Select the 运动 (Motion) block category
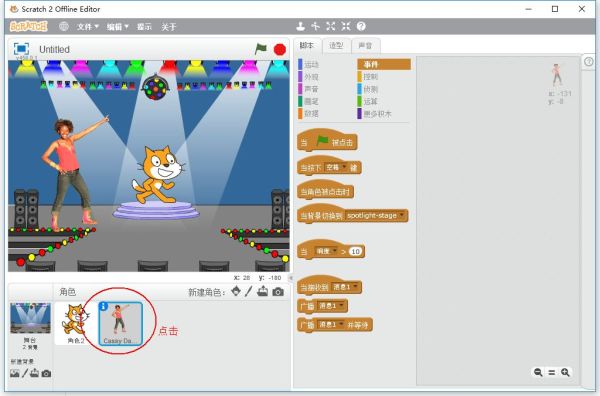Image resolution: width=600 pixels, height=396 pixels. coord(308,65)
